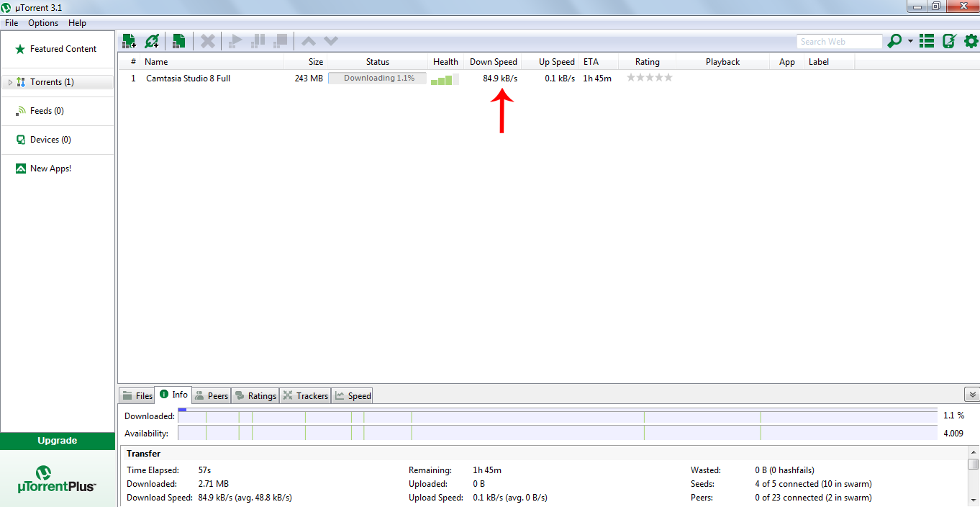Move torrent down the queue
Image resolution: width=980 pixels, height=507 pixels.
tap(330, 41)
